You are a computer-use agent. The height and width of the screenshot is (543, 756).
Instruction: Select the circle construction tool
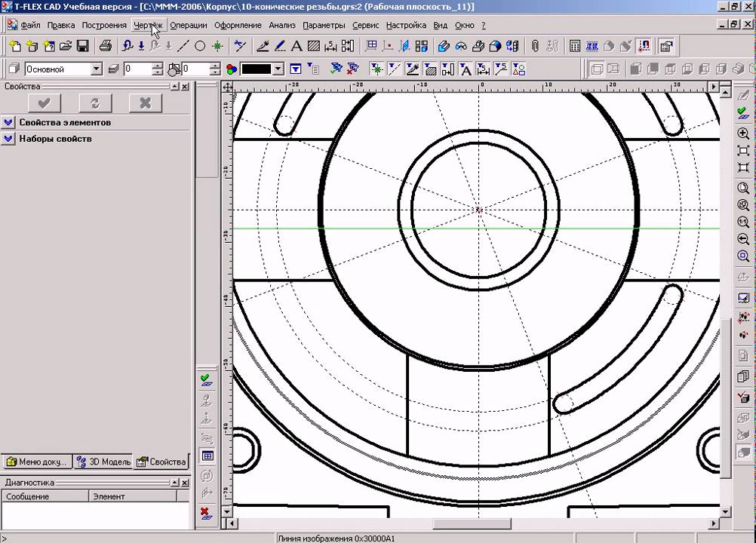point(200,46)
